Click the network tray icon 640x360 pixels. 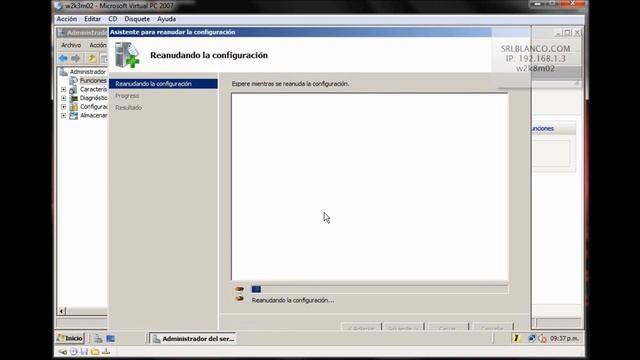click(x=531, y=338)
